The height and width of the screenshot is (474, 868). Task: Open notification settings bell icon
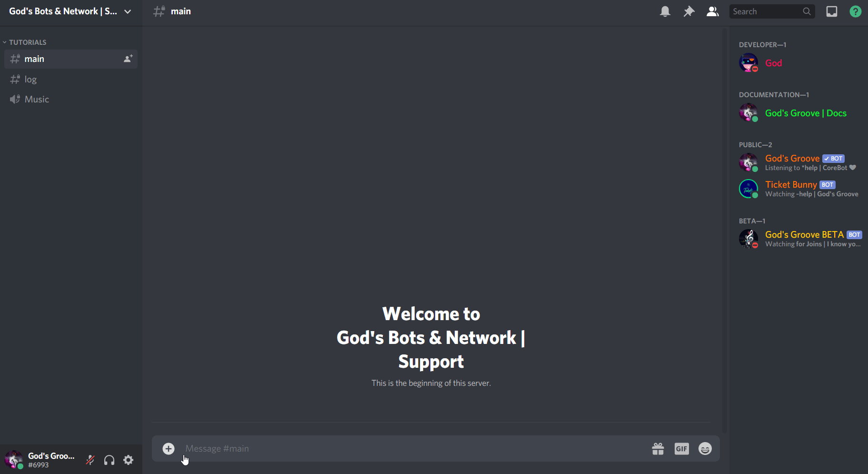point(665,11)
